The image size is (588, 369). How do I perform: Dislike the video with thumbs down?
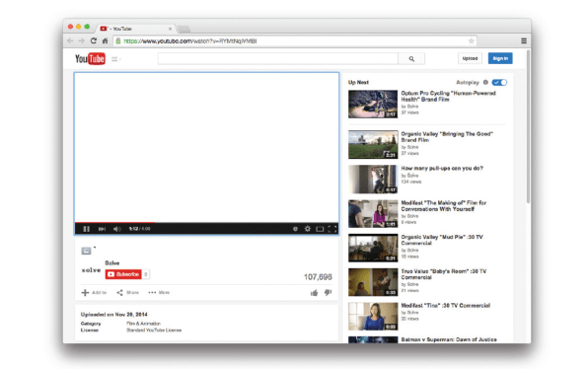coord(329,292)
